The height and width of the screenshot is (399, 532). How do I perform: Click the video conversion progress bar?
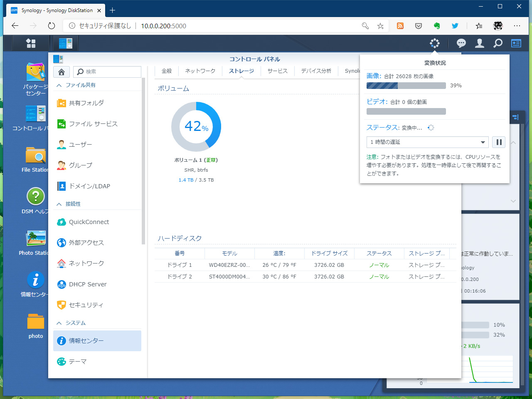coord(406,111)
